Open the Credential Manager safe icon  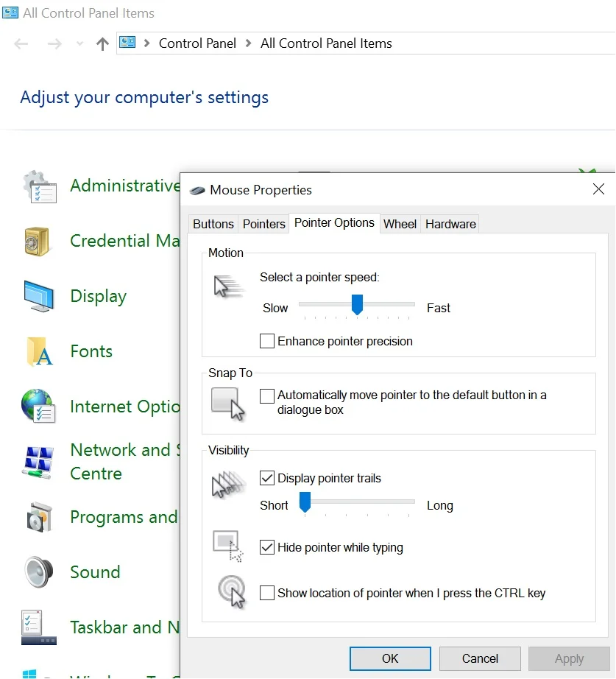click(x=38, y=242)
